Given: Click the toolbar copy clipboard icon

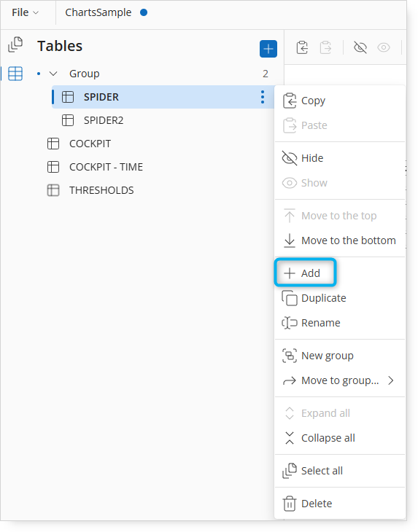Looking at the screenshot, I should coord(302,47).
